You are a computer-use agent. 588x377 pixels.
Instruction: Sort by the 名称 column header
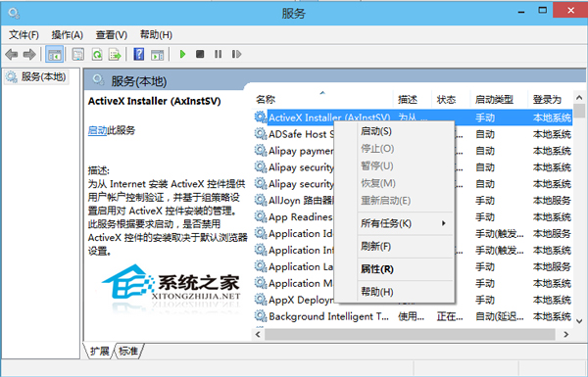[323, 99]
